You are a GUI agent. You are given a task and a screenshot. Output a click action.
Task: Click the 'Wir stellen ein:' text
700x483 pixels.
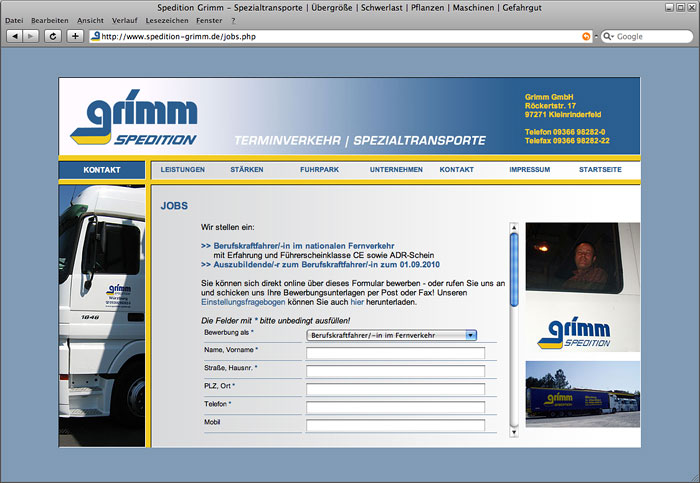[228, 227]
